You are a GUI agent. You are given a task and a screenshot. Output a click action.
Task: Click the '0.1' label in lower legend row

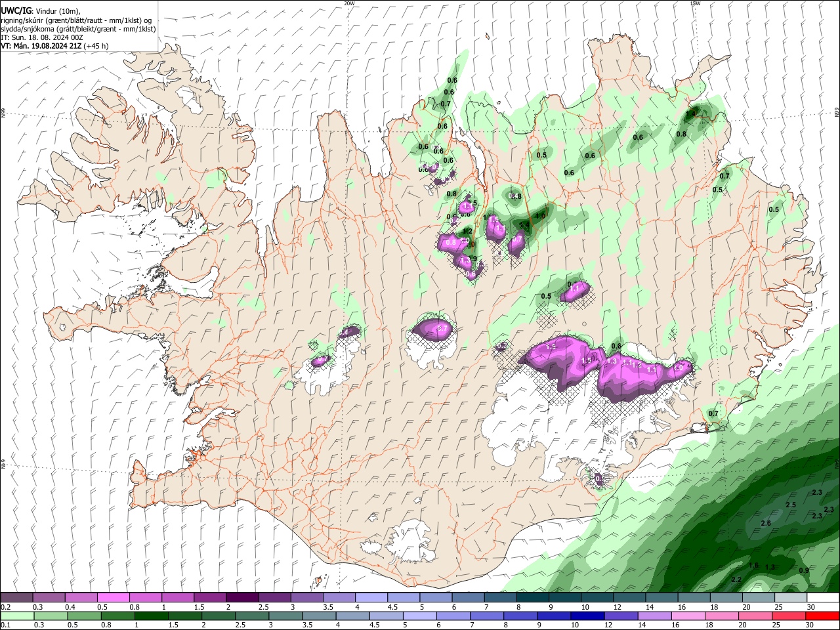(6, 625)
